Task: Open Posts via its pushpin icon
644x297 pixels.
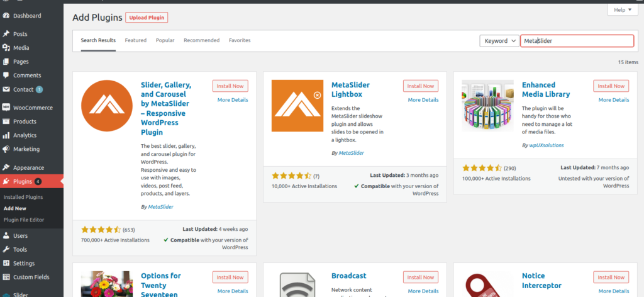Action: [x=6, y=34]
